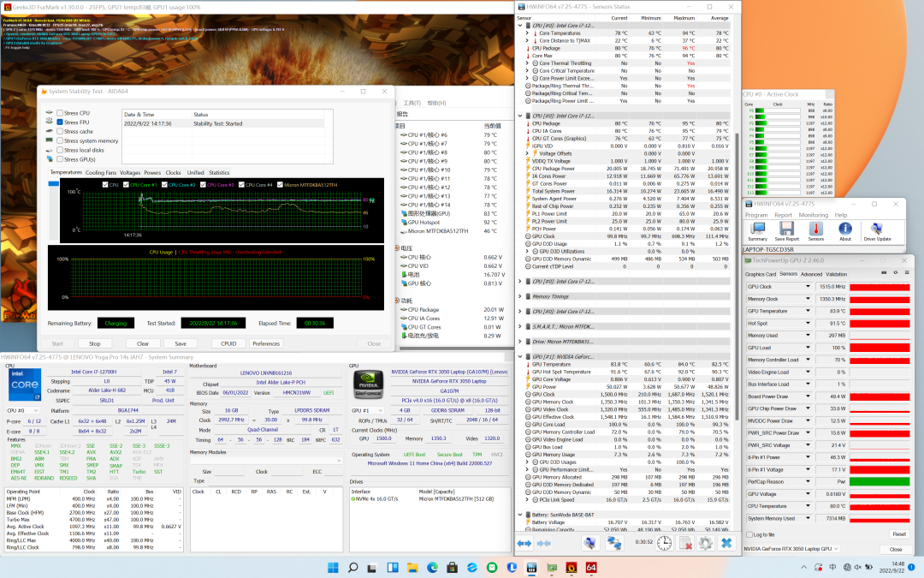Expand S.M.A.R.T.: Micron sensor group
Screen dimensions: 924x578
point(520,326)
